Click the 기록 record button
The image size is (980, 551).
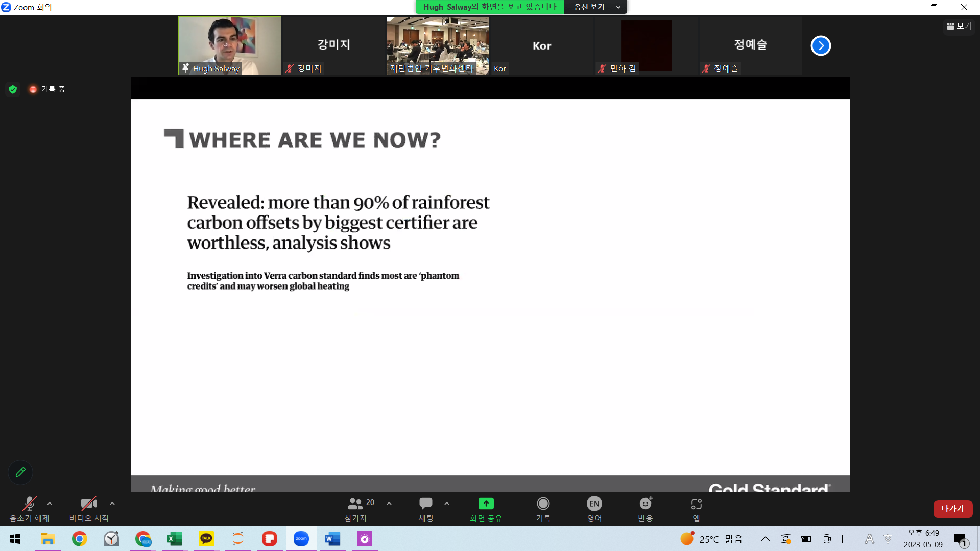click(x=543, y=509)
